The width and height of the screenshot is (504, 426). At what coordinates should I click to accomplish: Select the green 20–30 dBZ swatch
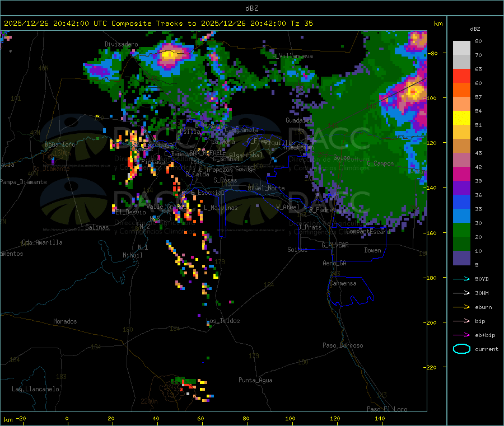461,230
